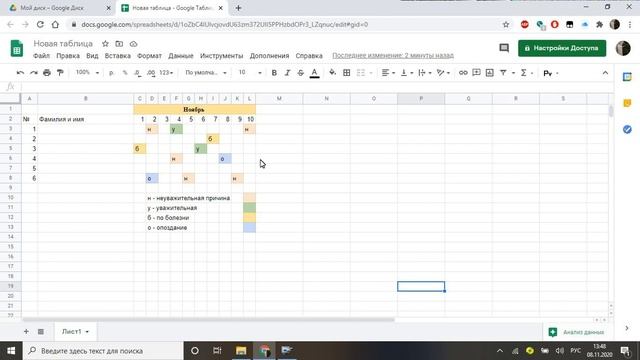
Task: Click the last edit history link
Action: point(393,56)
